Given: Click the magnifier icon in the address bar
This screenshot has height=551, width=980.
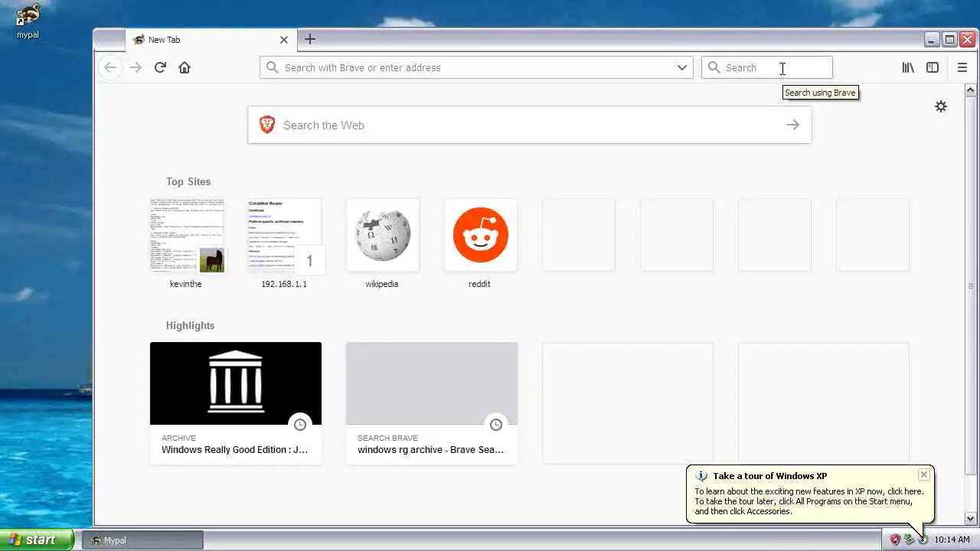Looking at the screenshot, I should pos(272,67).
